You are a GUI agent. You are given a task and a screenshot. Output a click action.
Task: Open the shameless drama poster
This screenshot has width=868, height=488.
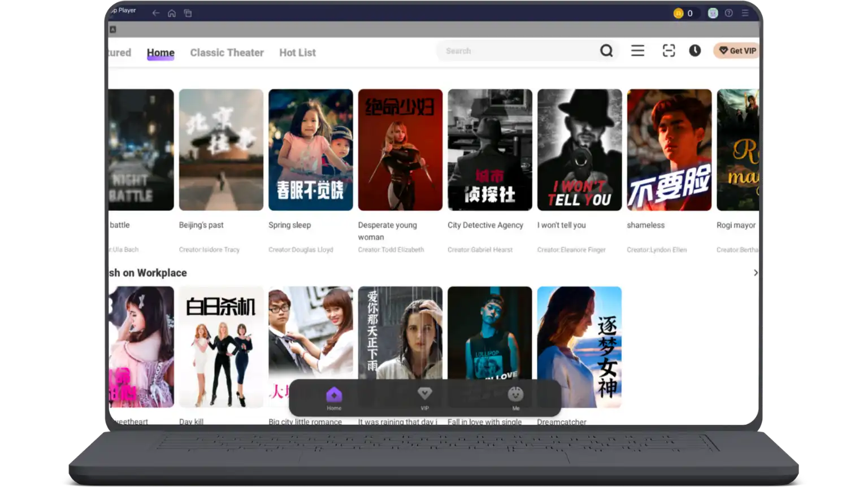coord(669,150)
